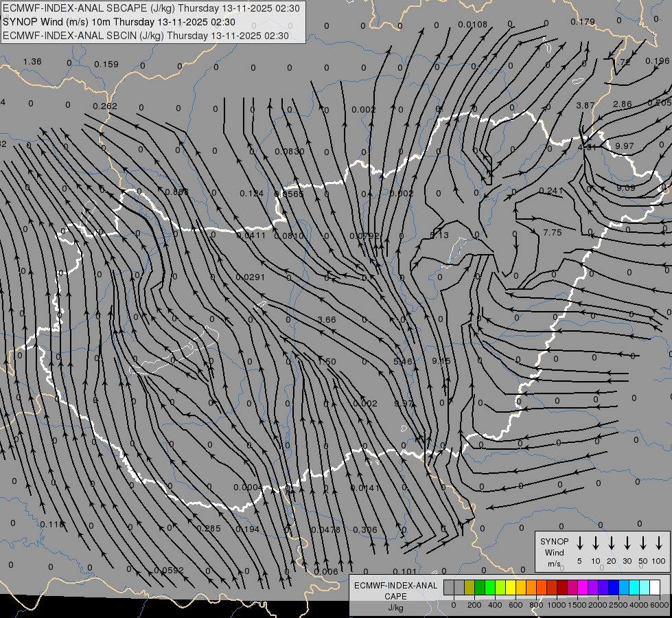Click the map value 5.46
Viewport: 672px width, 618px height.
point(403,362)
